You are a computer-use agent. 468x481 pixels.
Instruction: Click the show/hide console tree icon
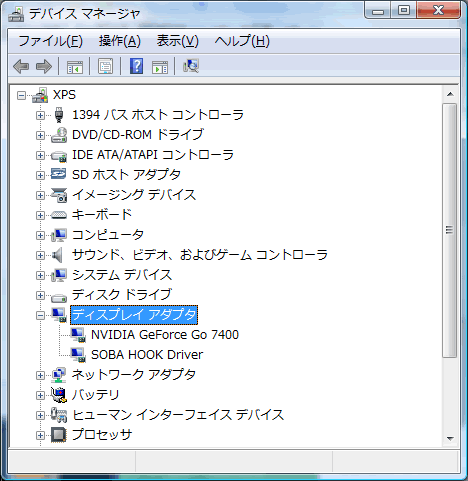[x=75, y=66]
